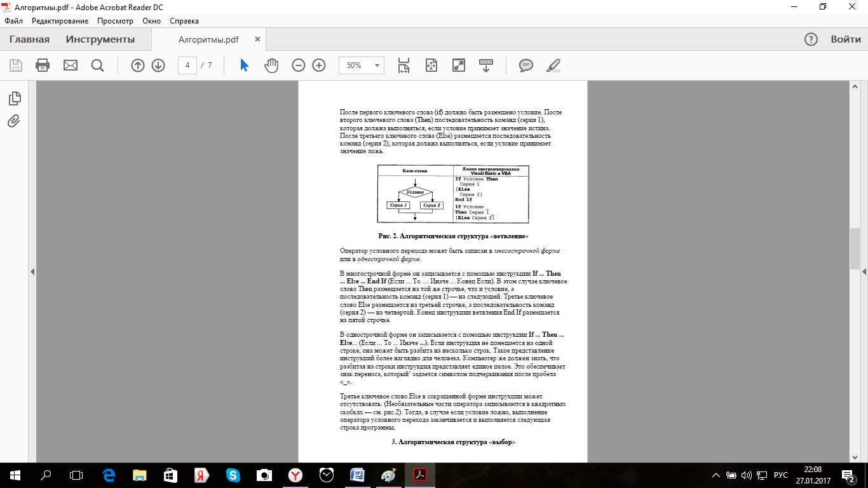This screenshot has width=868, height=488.
Task: Click the vertical scrollbar thumb
Action: (x=855, y=248)
